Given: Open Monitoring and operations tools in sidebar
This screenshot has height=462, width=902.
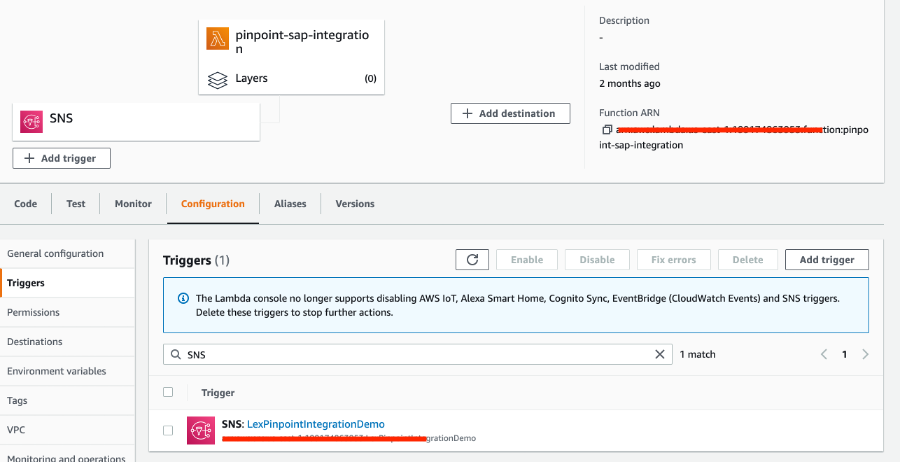Looking at the screenshot, I should point(67,457).
